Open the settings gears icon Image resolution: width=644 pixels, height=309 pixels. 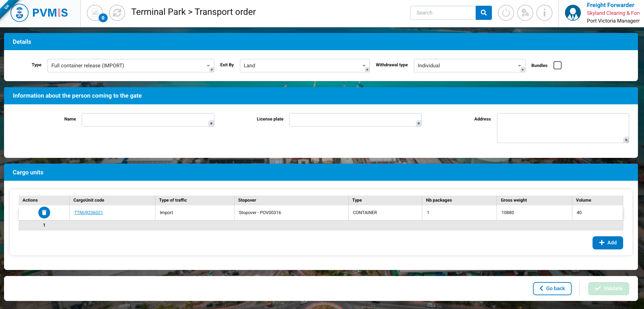pos(525,13)
